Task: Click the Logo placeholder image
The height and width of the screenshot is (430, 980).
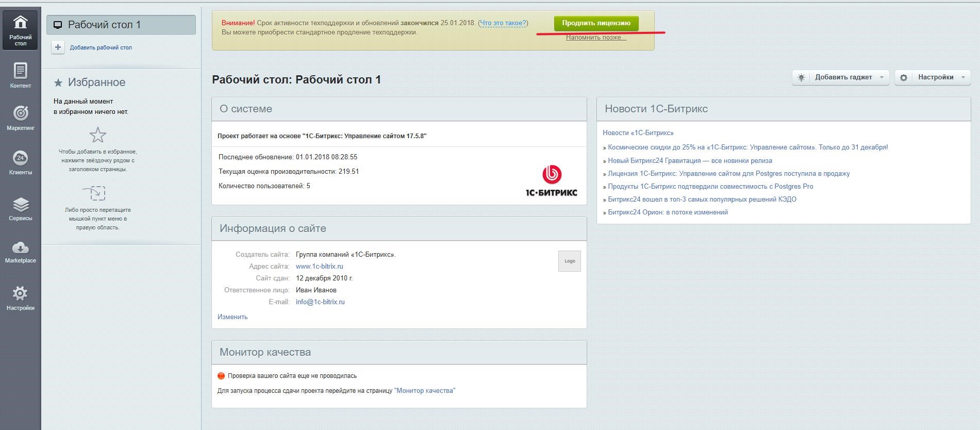Action: tap(570, 261)
